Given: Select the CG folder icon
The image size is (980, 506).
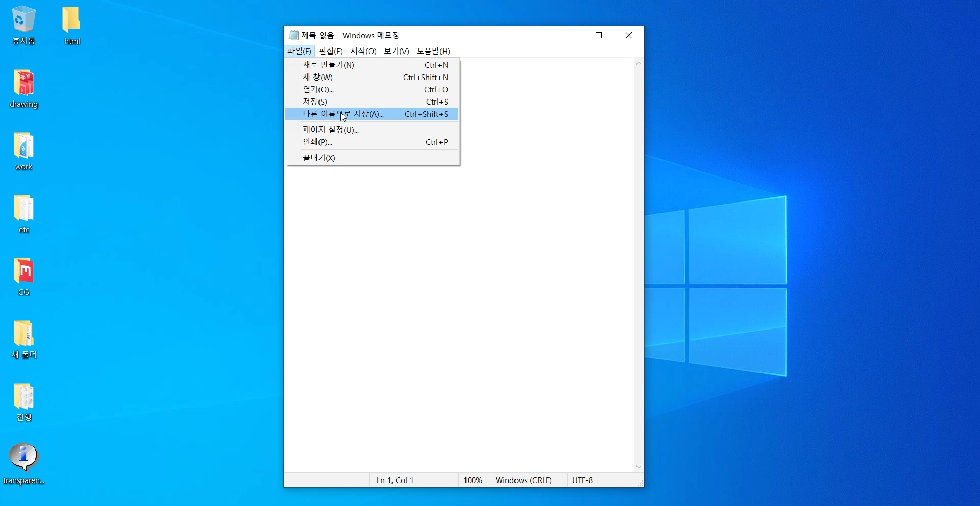Looking at the screenshot, I should 23,277.
